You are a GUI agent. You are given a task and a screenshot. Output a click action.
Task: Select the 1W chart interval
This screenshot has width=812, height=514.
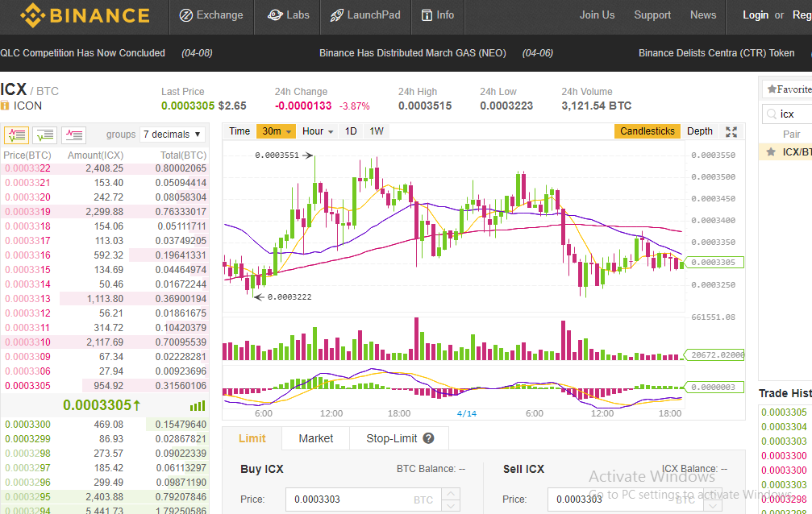pos(377,131)
